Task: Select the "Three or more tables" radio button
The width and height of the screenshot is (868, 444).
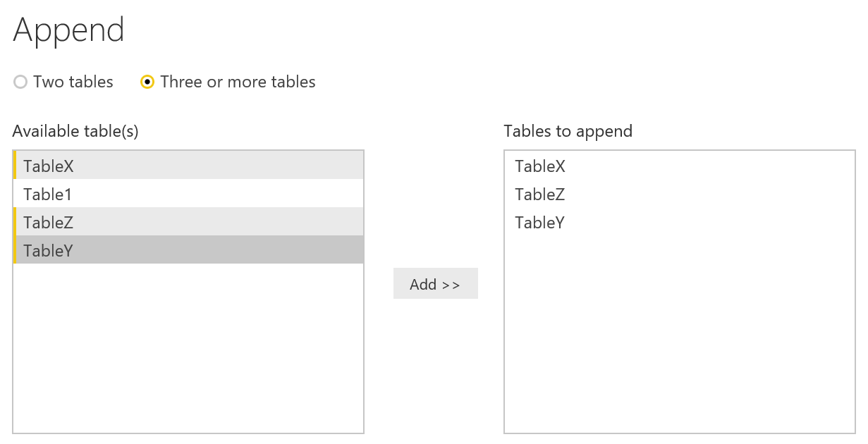Action: pos(147,82)
